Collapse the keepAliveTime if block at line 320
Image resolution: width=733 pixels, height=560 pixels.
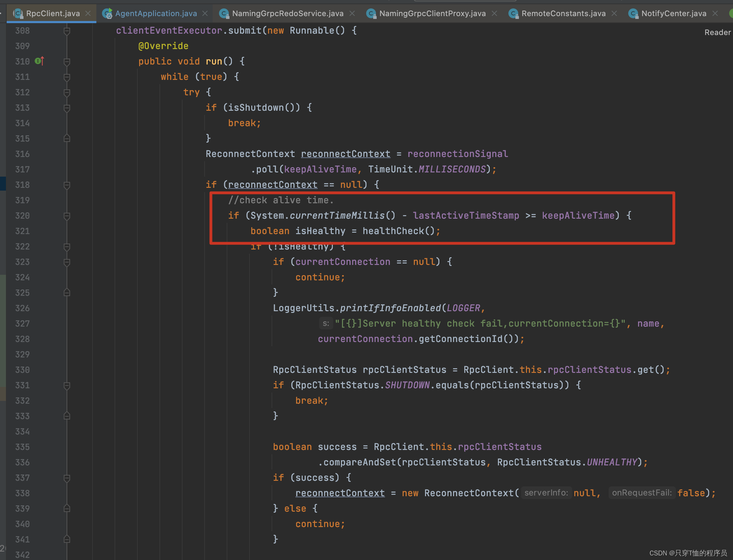[67, 216]
